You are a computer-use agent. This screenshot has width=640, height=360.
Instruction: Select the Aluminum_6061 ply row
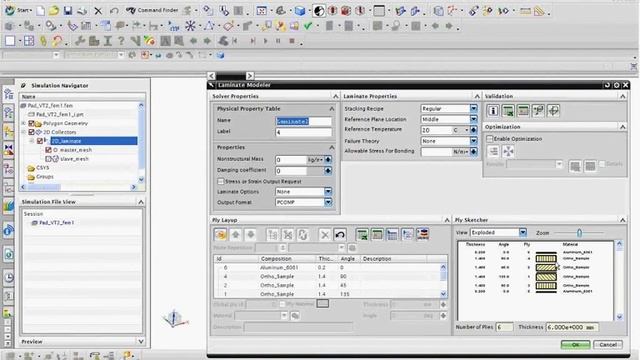[327, 268]
